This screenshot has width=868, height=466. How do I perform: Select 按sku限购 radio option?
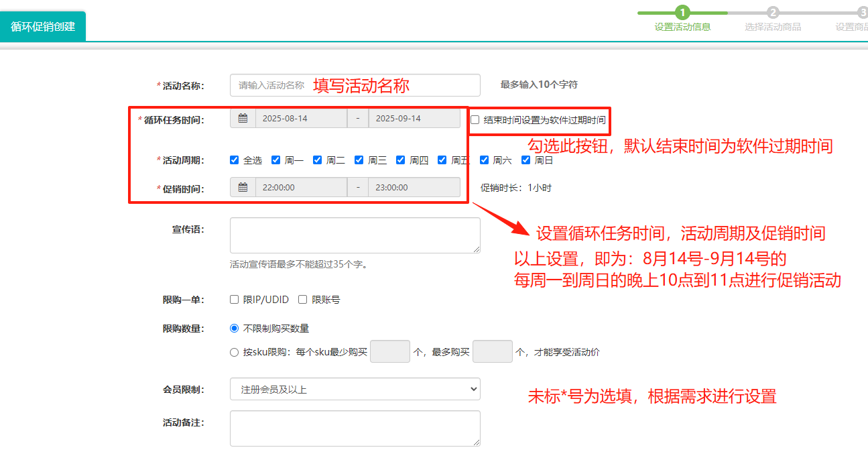[x=235, y=352]
